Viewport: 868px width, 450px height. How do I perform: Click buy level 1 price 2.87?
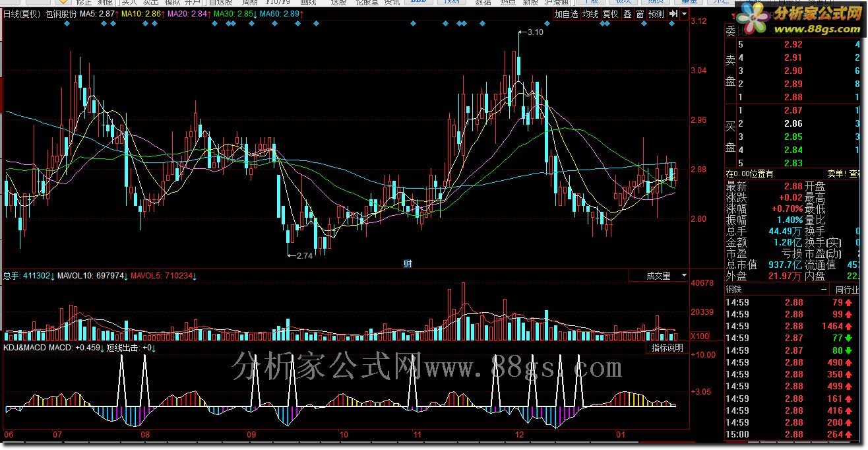coord(793,110)
